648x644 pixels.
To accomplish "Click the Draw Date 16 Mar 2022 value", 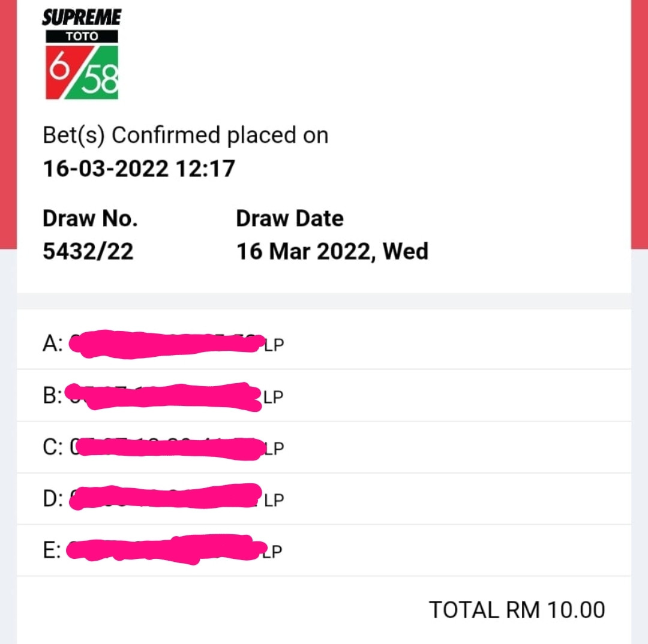I will coord(332,251).
